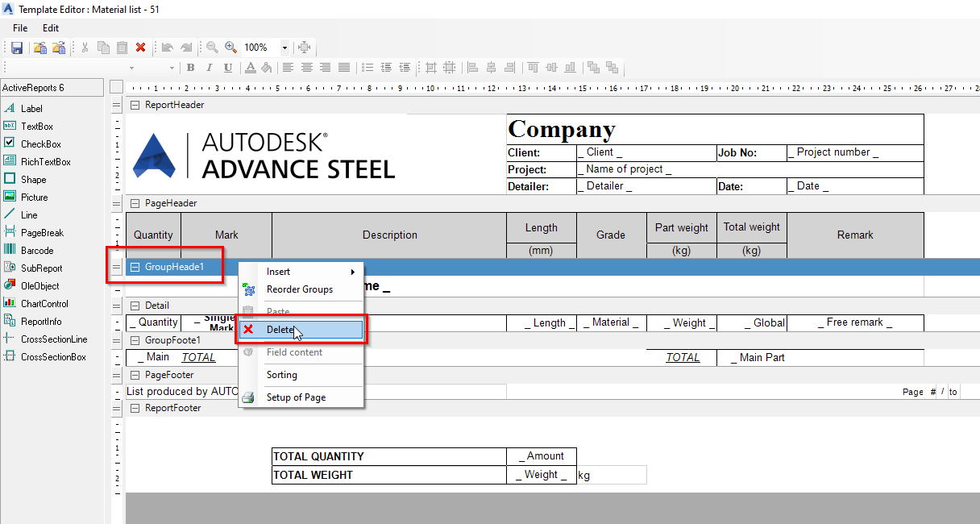The width and height of the screenshot is (980, 524).
Task: Click Delete in the context menu
Action: [x=280, y=330]
